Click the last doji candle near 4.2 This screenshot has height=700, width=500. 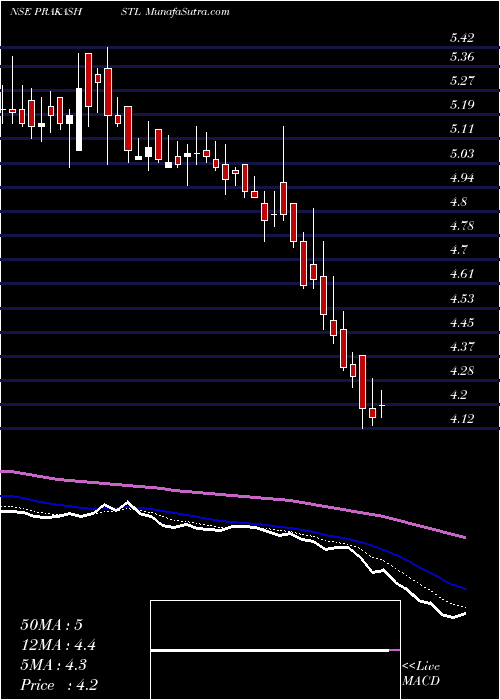381,404
